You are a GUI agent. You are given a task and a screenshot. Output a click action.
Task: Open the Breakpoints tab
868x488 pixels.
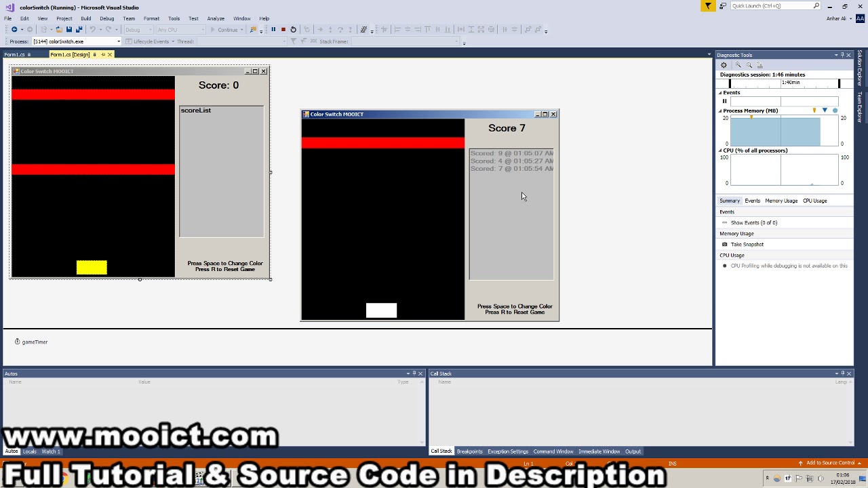point(469,451)
